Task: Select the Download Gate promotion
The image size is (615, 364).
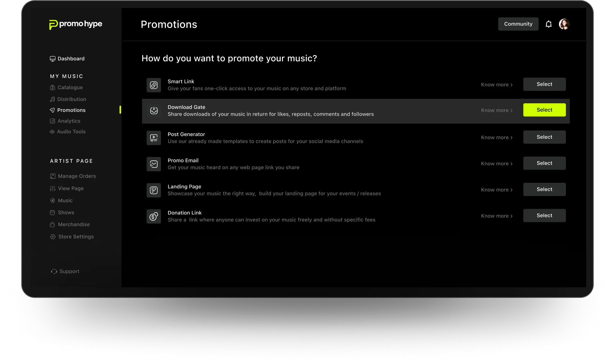Action: click(544, 110)
